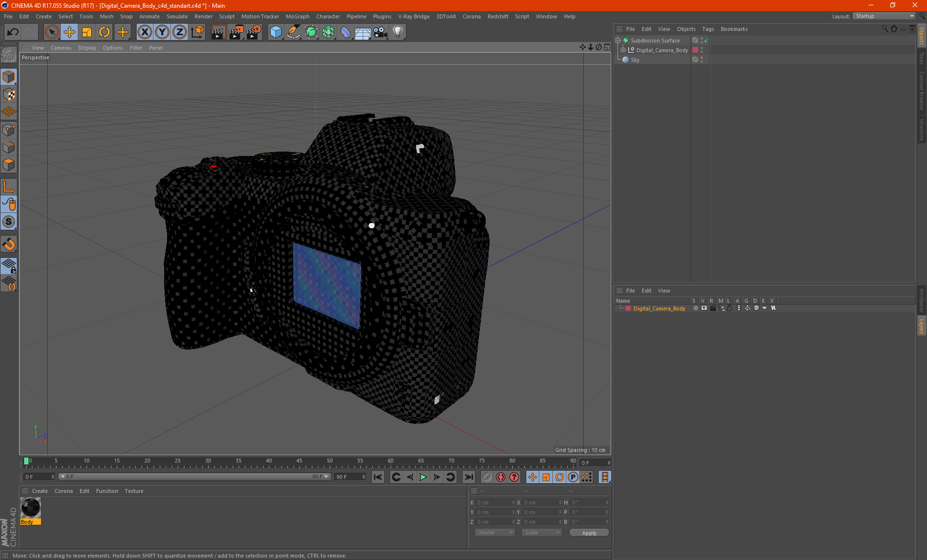
Task: Toggle Subdivision Surface checkmark
Action: tap(706, 41)
